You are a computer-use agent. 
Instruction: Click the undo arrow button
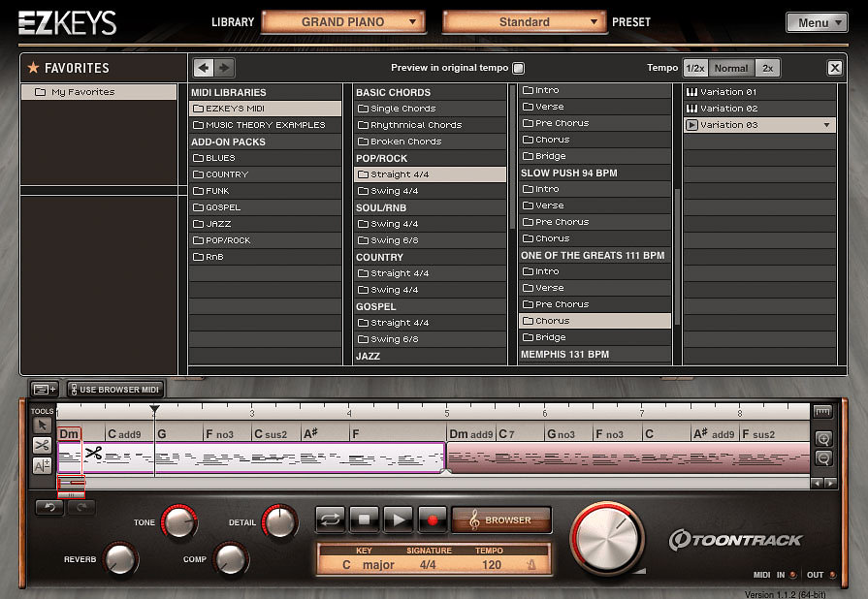point(49,507)
